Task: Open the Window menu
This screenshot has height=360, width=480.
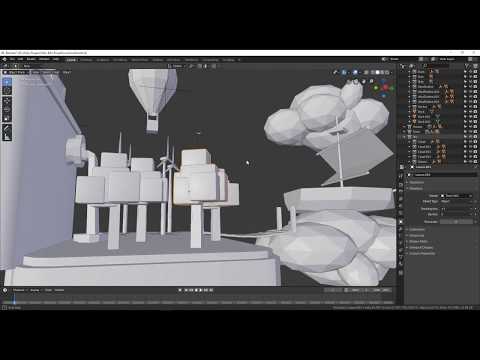Action: (44, 59)
